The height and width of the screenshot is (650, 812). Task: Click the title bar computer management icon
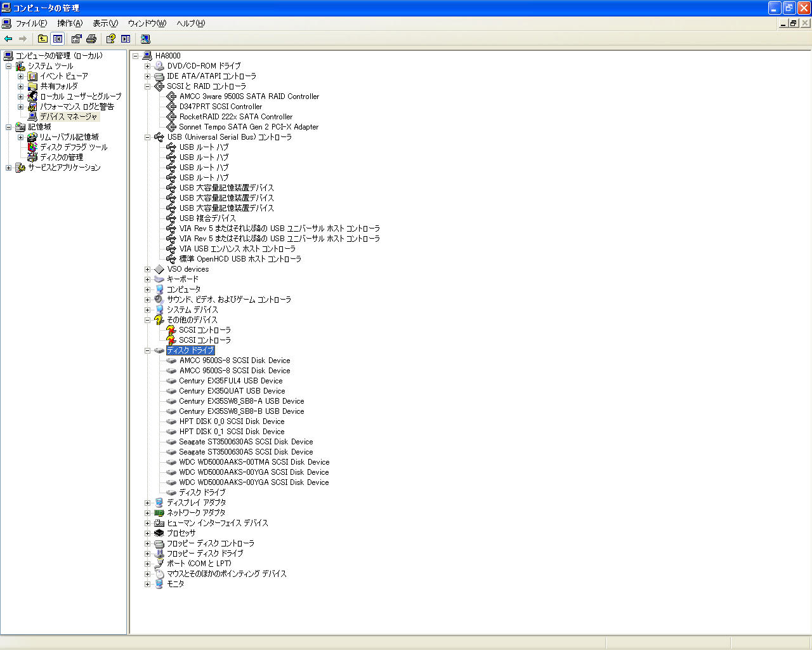[x=6, y=8]
